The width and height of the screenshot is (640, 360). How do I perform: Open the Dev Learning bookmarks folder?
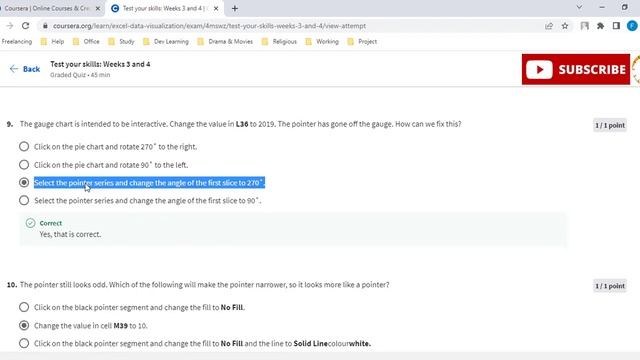(166, 42)
